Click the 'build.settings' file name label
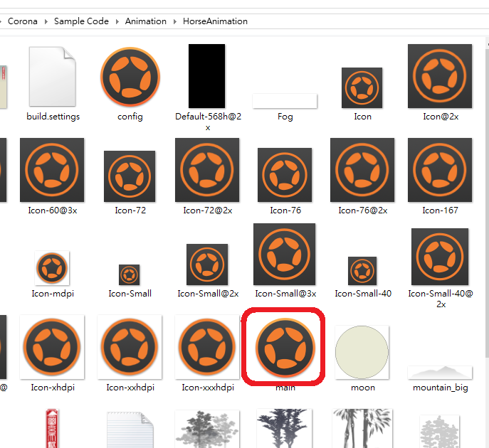This screenshot has height=448, width=489. pyautogui.click(x=53, y=117)
